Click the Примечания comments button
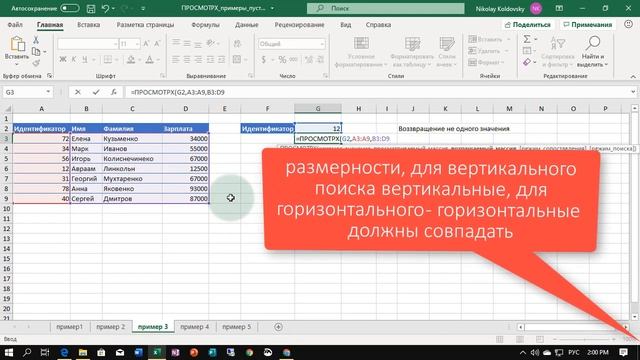Image resolution: width=640 pixels, height=360 pixels. click(587, 25)
